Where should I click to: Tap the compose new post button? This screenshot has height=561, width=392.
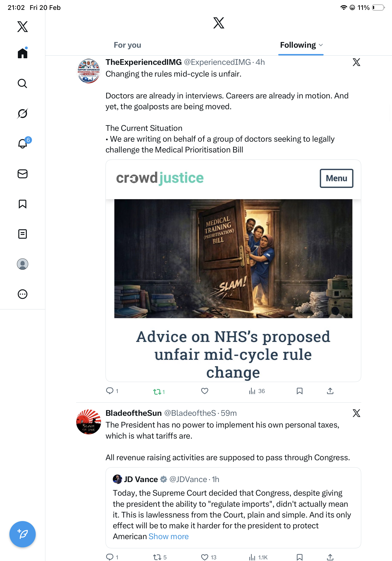coord(23,534)
